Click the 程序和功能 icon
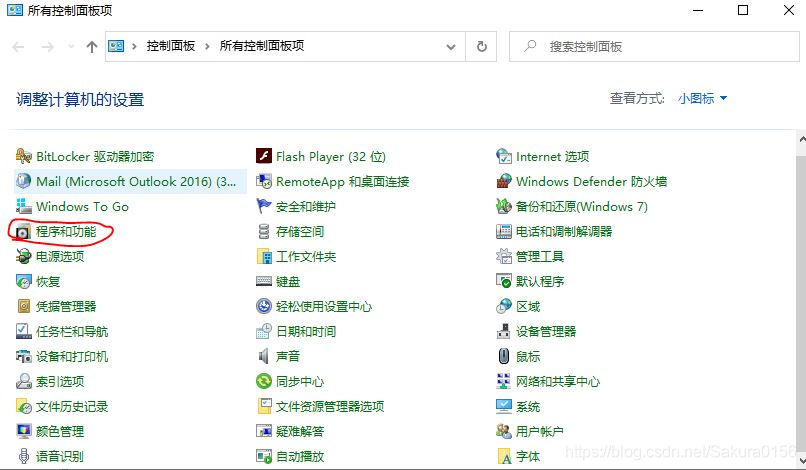This screenshot has width=806, height=470. pyautogui.click(x=24, y=231)
